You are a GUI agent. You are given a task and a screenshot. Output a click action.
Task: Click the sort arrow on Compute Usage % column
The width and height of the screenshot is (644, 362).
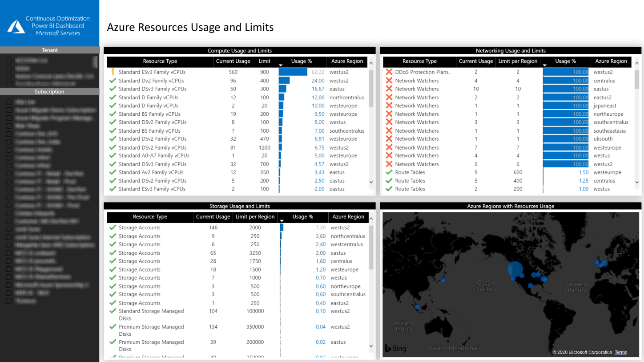281,65
